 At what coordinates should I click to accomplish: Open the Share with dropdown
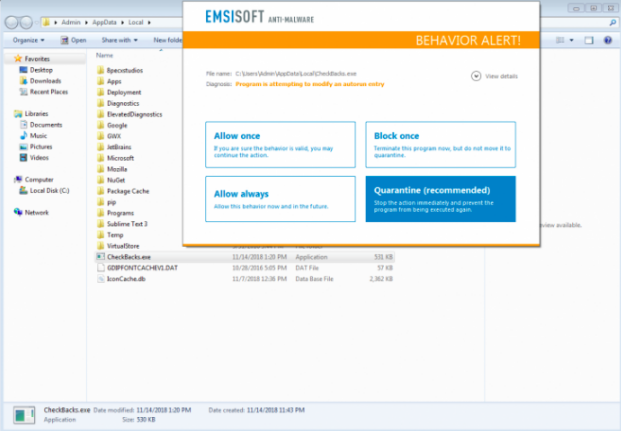119,40
